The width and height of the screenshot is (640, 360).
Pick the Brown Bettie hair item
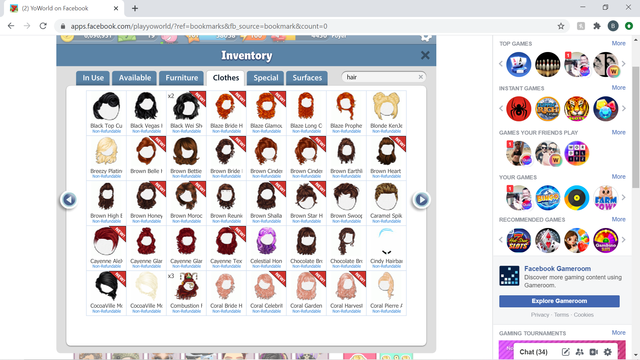tap(187, 158)
